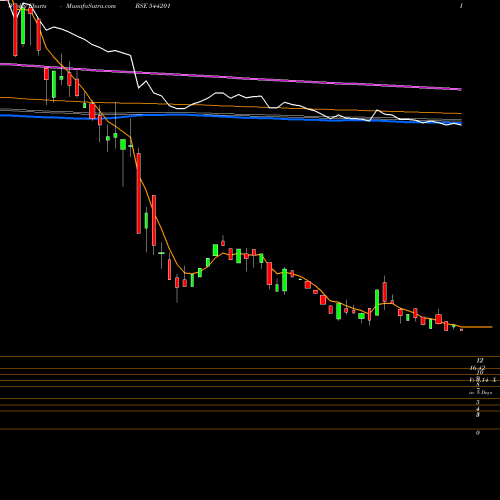
Task: Click the BSE 544291 ticker label
Action: point(153,6)
